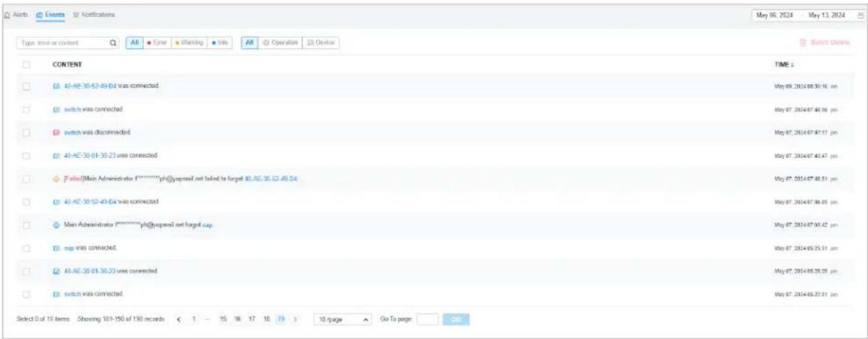Check the failed to forget event row
This screenshot has height=339, width=868.
[26, 179]
